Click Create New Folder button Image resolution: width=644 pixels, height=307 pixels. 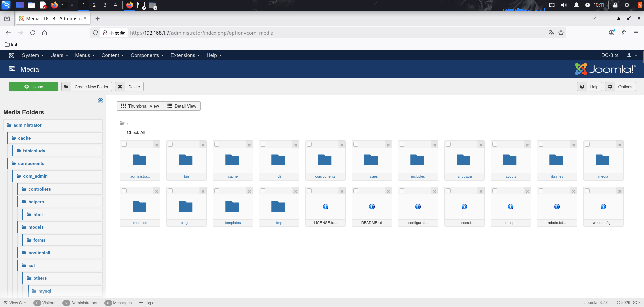pyautogui.click(x=87, y=87)
